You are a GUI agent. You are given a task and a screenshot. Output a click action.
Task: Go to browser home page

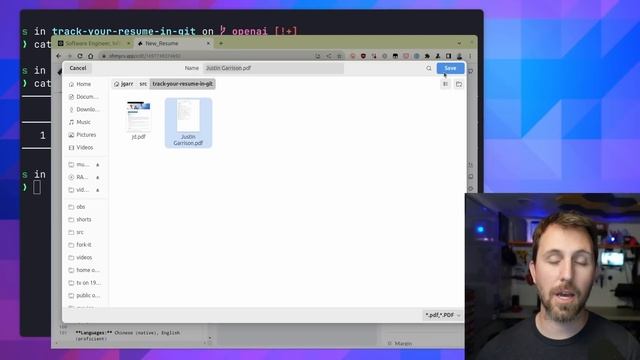(x=91, y=56)
